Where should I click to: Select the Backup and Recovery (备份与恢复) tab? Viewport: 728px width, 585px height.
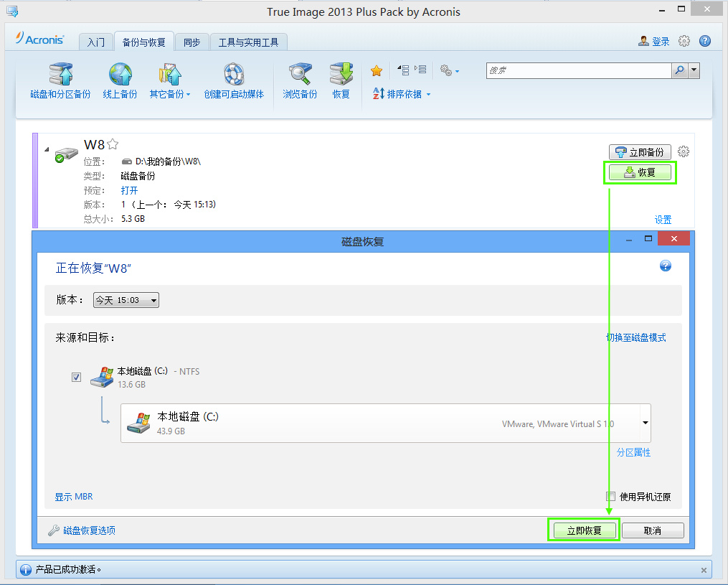click(144, 42)
